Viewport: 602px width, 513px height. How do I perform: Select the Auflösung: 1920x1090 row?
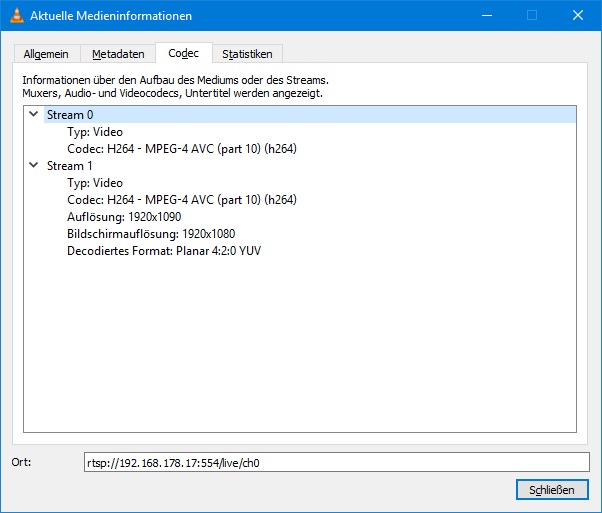click(124, 217)
